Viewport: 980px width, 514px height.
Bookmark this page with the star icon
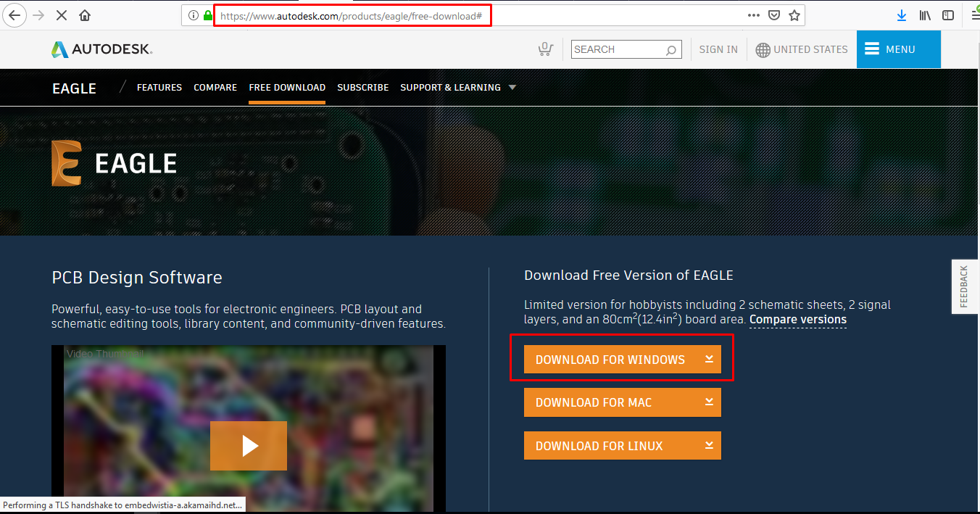click(x=794, y=15)
